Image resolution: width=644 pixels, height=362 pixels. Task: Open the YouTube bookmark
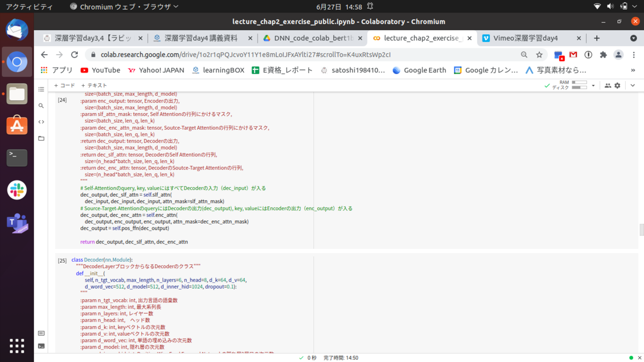100,70
